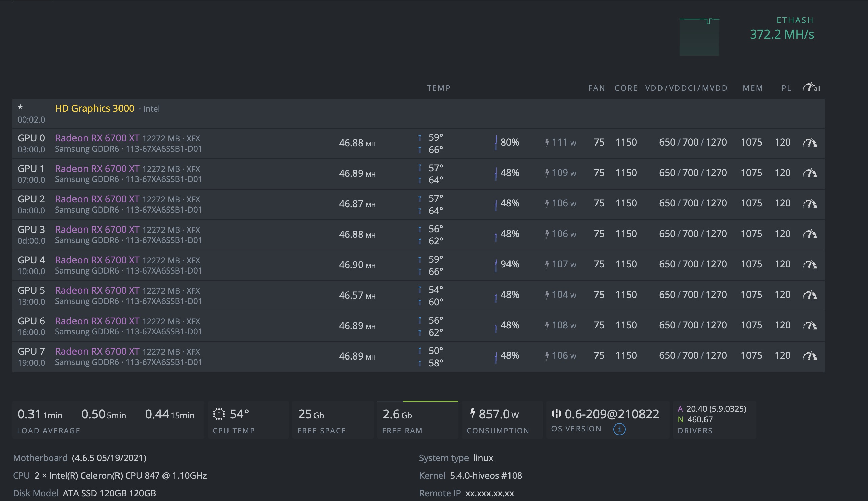The width and height of the screenshot is (868, 501).
Task: Click GPU 0 Radeon RX 6700 XT name
Action: 97,138
